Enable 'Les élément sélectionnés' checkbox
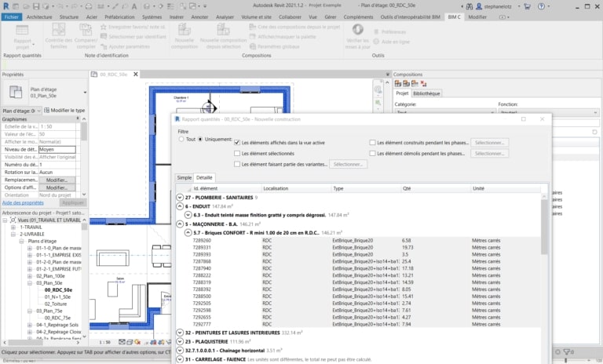The height and width of the screenshot is (364, 603). [x=237, y=154]
